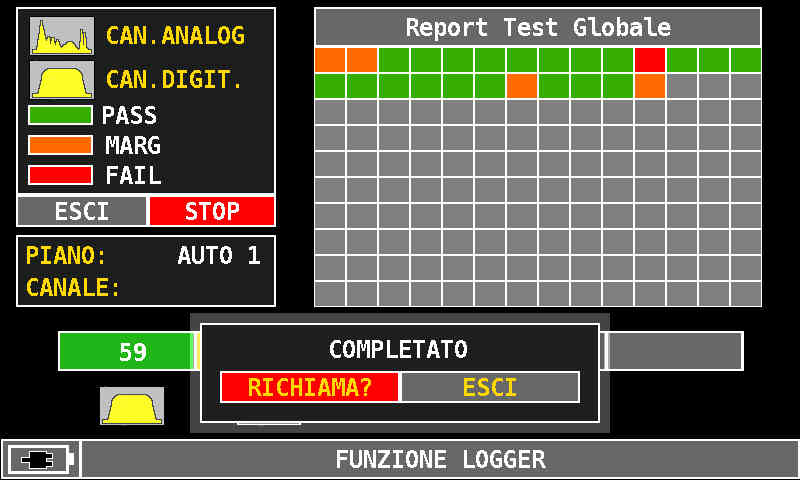Click the FUNZIONE LOGGER status bar

440,460
